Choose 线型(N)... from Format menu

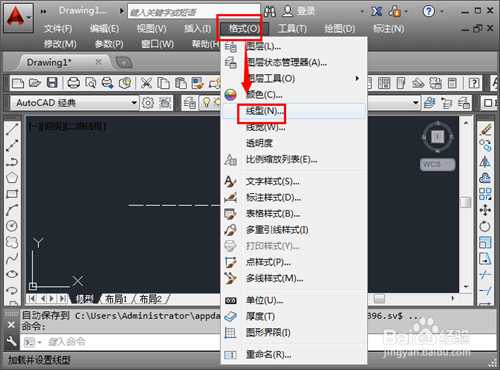tap(294, 111)
